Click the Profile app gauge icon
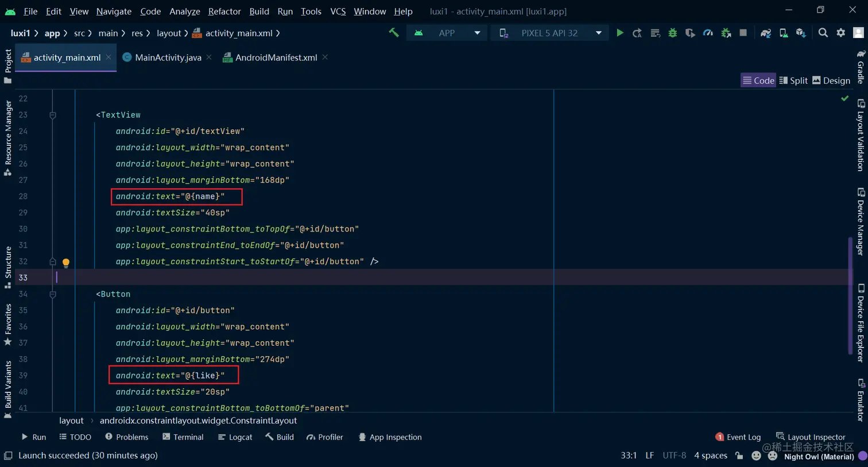 [x=708, y=33]
